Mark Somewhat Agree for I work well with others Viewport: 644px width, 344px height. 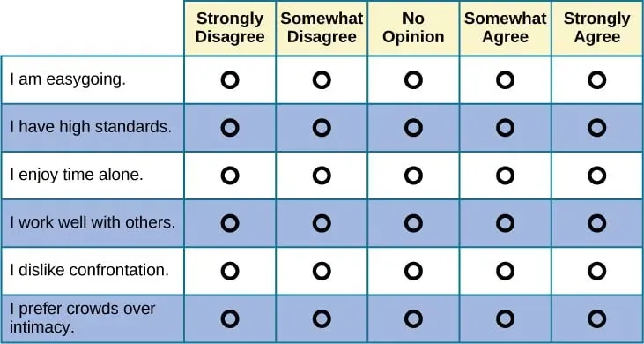[505, 223]
